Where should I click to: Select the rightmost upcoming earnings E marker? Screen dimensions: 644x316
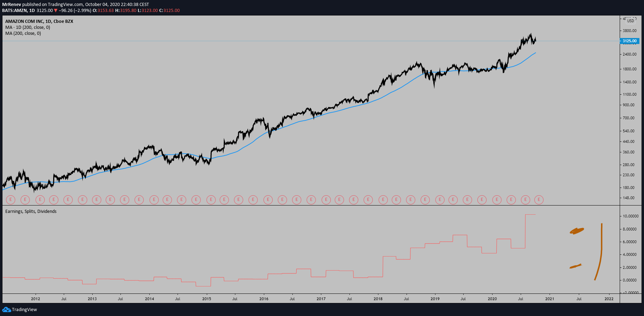click(539, 200)
